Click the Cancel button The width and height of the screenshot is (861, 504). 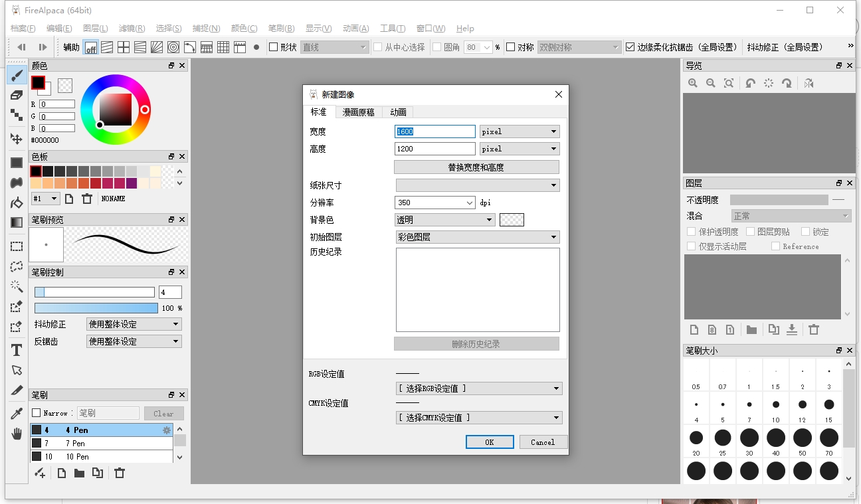click(543, 442)
